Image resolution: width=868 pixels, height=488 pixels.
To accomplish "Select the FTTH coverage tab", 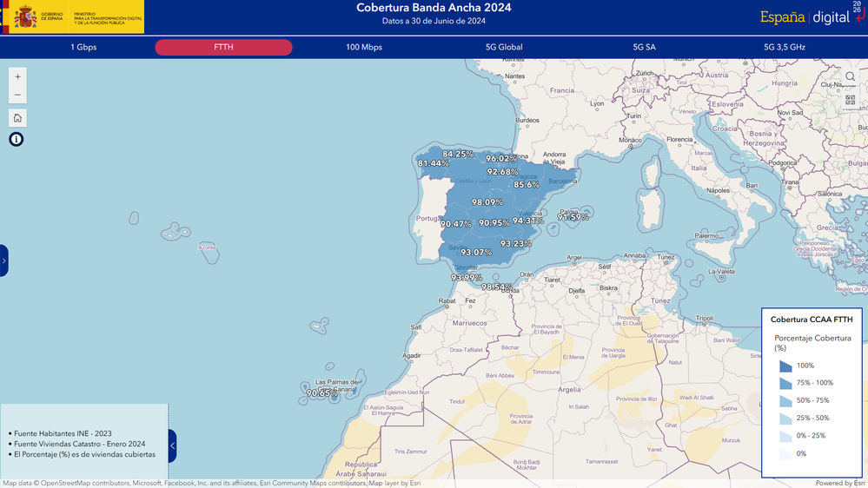I will 223,47.
